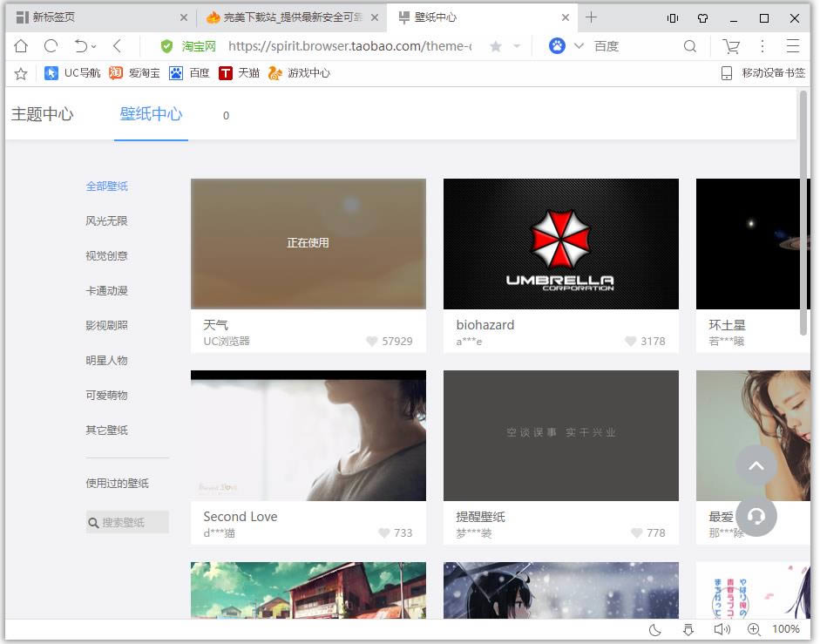
Task: Mute the page sound with the speaker icon
Action: [x=722, y=629]
